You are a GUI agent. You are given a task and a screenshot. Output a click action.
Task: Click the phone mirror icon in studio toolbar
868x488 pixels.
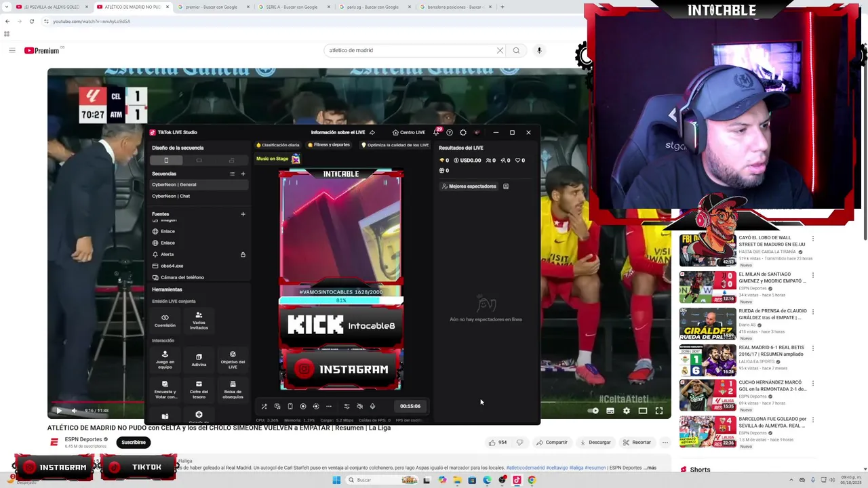tap(290, 406)
